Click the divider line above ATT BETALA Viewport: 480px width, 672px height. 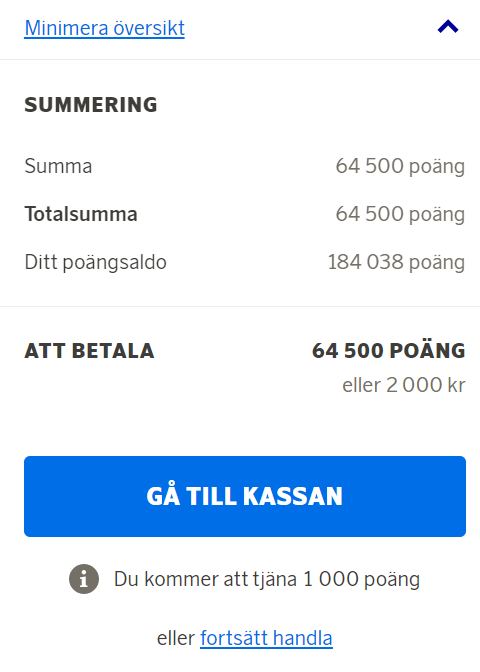[240, 306]
